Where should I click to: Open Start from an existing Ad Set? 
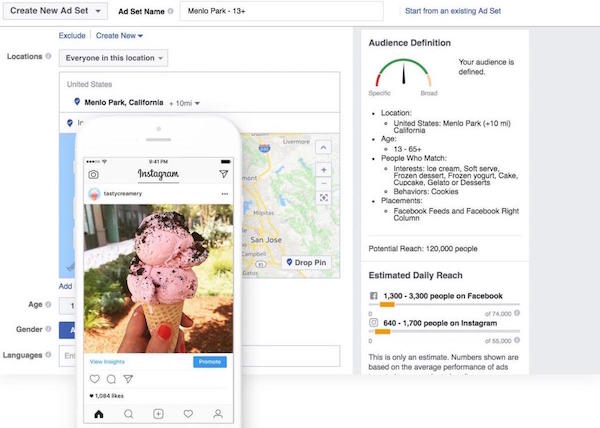click(453, 11)
